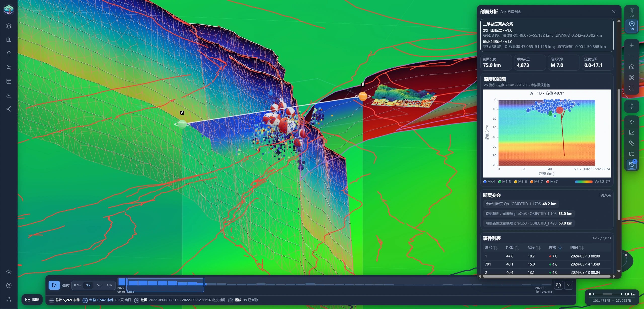Sort event list by 距离 column

512,248
